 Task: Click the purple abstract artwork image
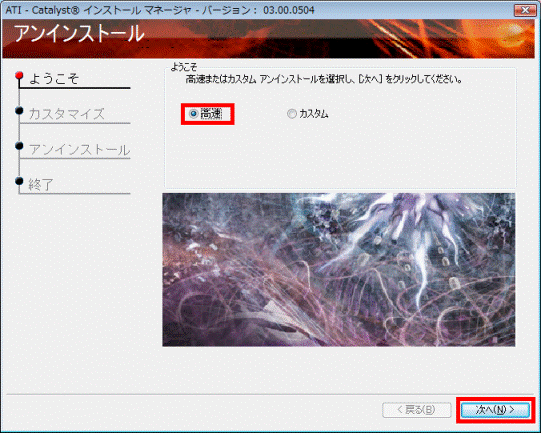[x=339, y=270]
